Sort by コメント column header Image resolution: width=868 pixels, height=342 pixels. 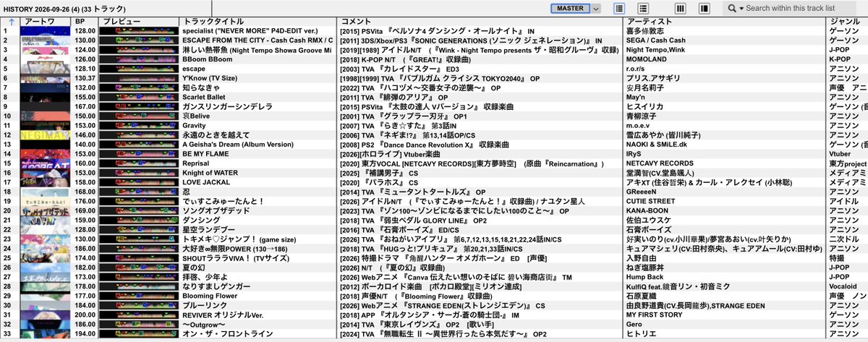[x=480, y=22]
